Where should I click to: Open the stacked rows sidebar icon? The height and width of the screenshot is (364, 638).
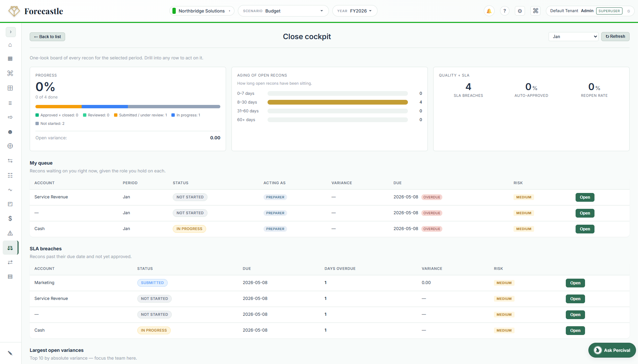point(10,277)
